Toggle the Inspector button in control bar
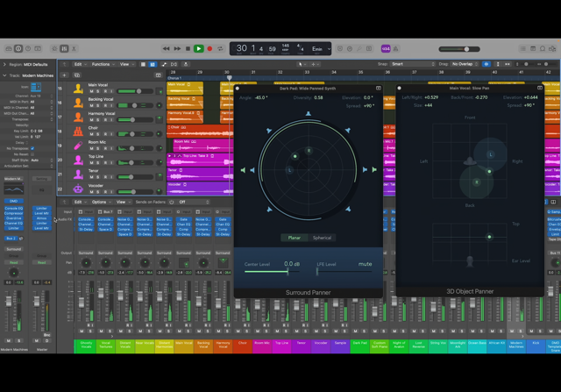 (18, 49)
